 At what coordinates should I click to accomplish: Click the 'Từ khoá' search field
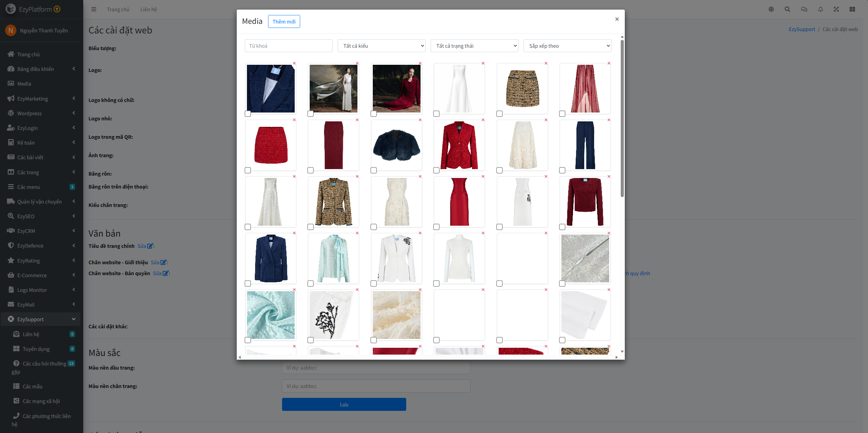click(x=289, y=46)
